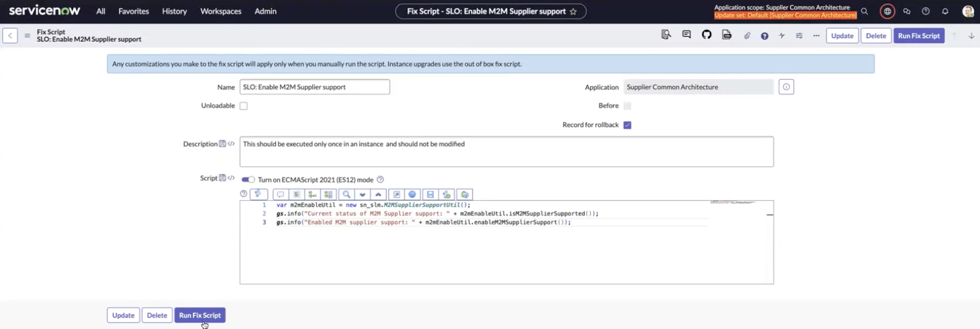Click the Application field

click(698, 87)
